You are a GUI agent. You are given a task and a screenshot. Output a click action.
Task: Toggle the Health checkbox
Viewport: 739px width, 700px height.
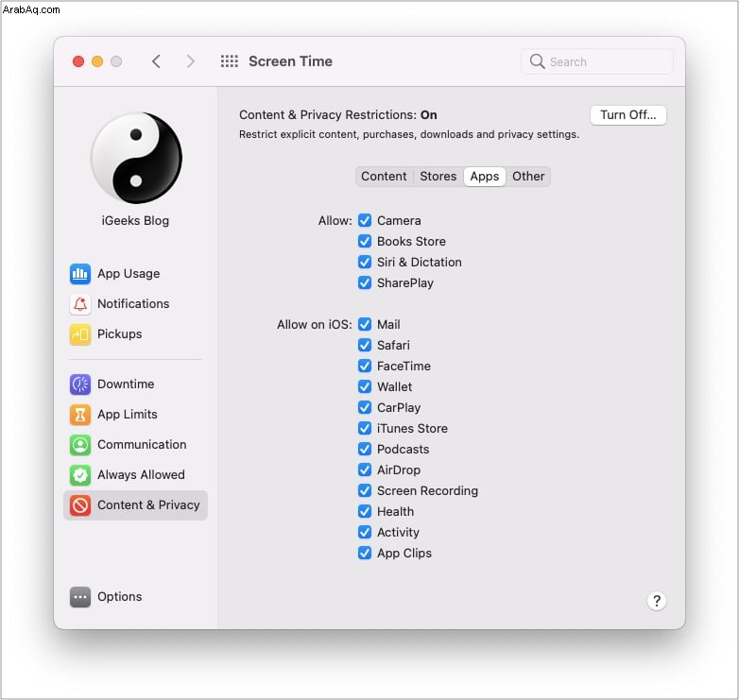(365, 511)
